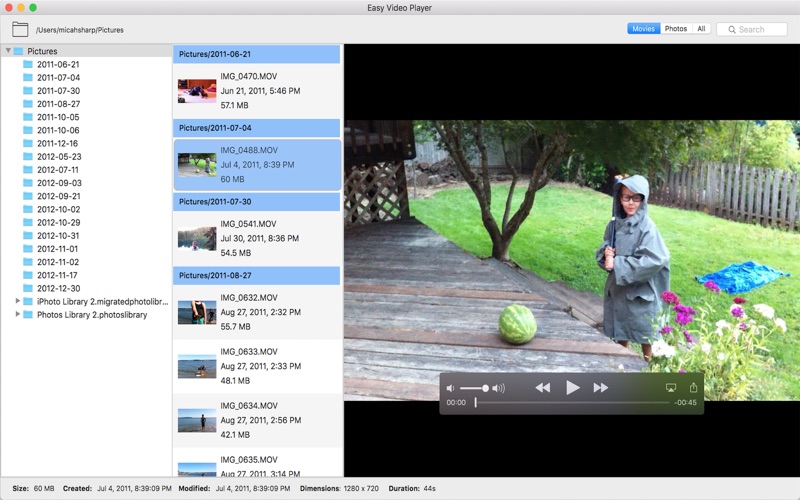
Task: Expand Photos Library 2.photoslibrary
Action: click(x=17, y=314)
